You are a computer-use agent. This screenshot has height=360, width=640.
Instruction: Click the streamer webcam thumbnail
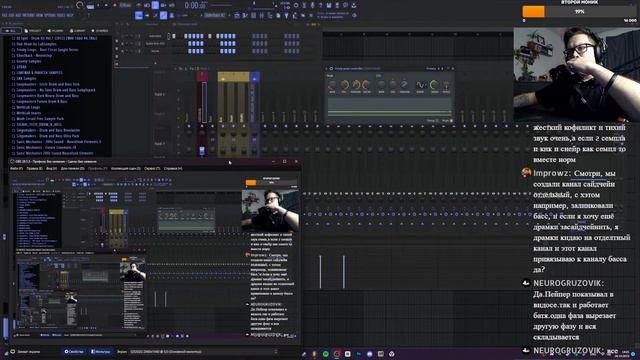576,75
